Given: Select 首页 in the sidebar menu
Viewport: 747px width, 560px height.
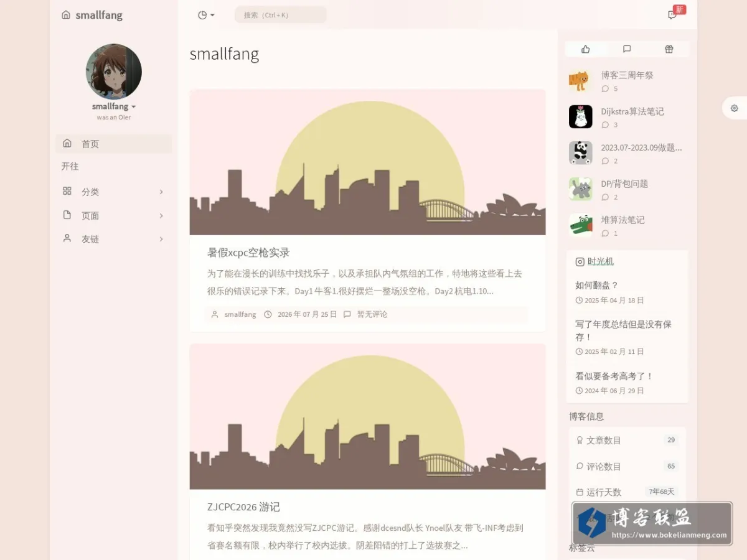Looking at the screenshot, I should tap(113, 144).
